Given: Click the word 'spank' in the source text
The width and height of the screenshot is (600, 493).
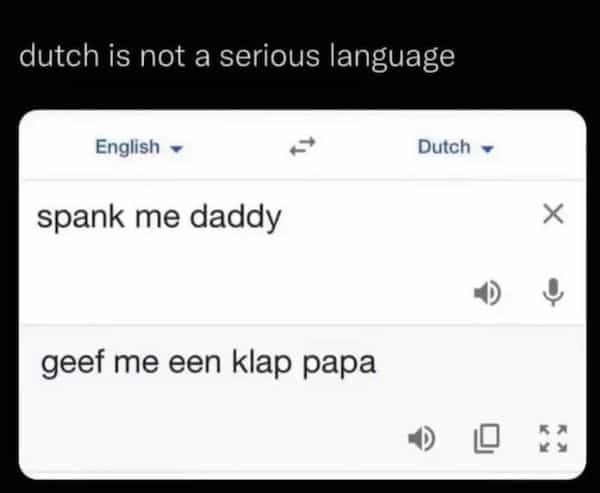Looking at the screenshot, I should click(76, 215).
